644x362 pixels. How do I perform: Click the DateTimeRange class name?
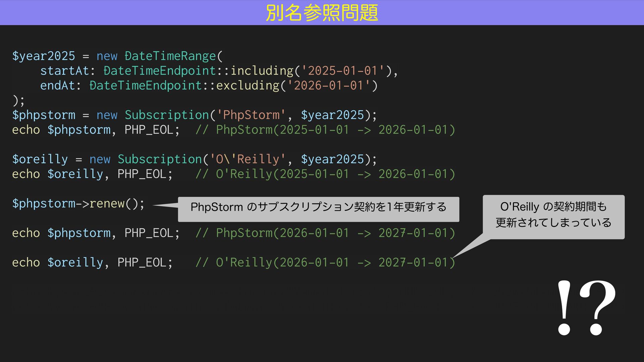(170, 56)
